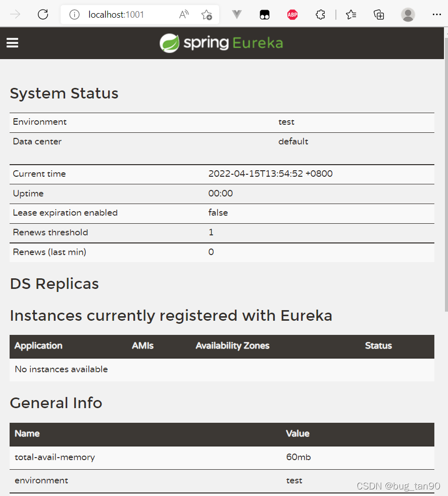This screenshot has height=496, width=448.
Task: Click the 'Lease expiration enabled' label
Action: (65, 213)
